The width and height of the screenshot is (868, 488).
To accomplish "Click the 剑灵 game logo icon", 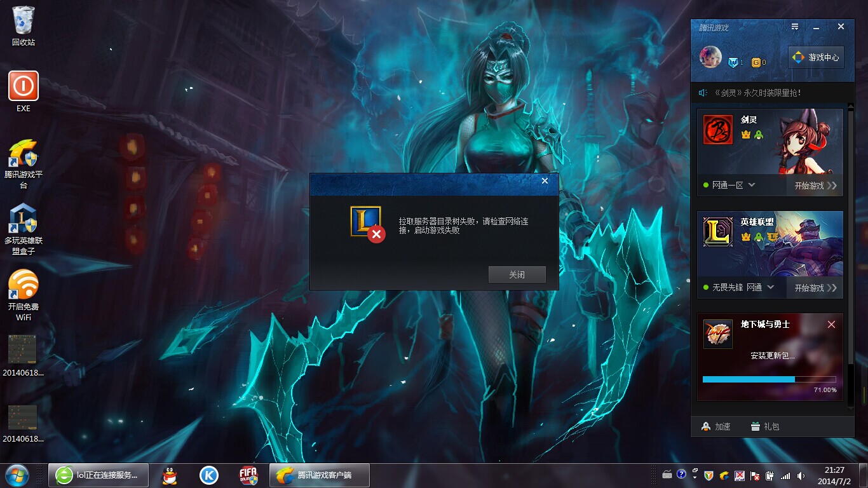I will point(718,130).
